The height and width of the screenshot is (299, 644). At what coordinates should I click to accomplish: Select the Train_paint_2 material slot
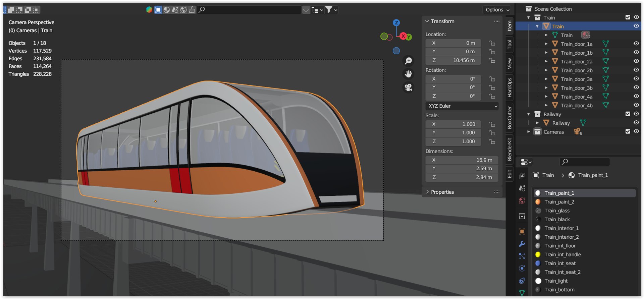(584, 202)
